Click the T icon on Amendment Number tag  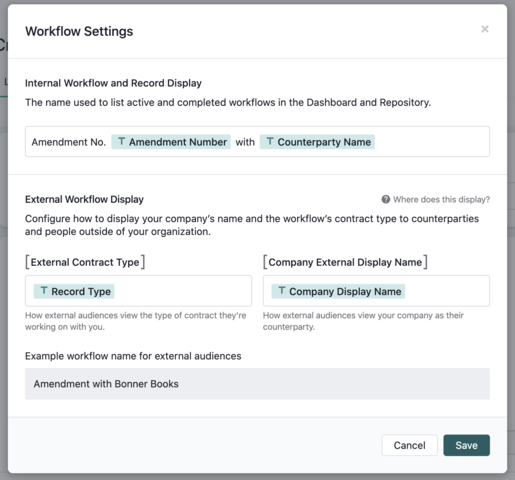(x=122, y=141)
